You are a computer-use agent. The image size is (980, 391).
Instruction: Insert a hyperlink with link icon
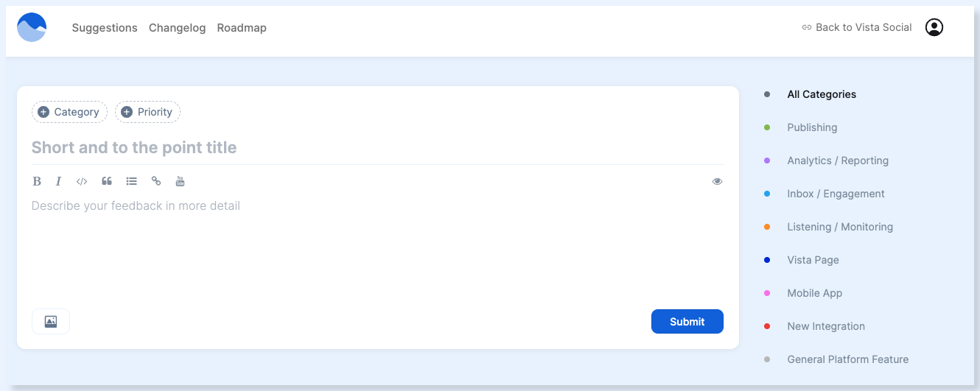click(x=156, y=181)
